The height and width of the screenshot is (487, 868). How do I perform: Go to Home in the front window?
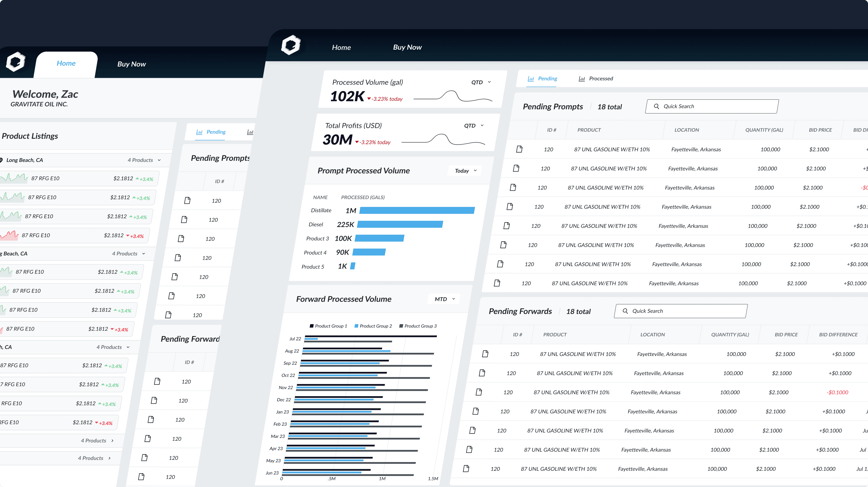coord(341,47)
